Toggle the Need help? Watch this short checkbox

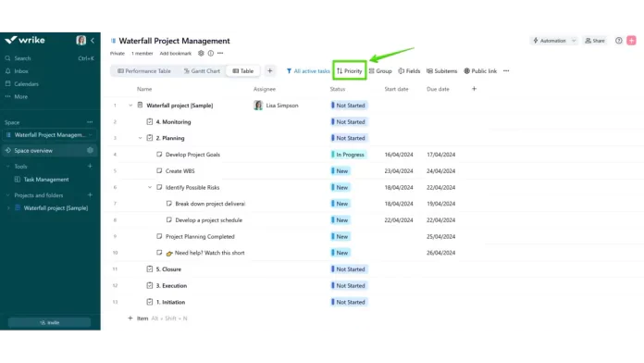tap(159, 253)
